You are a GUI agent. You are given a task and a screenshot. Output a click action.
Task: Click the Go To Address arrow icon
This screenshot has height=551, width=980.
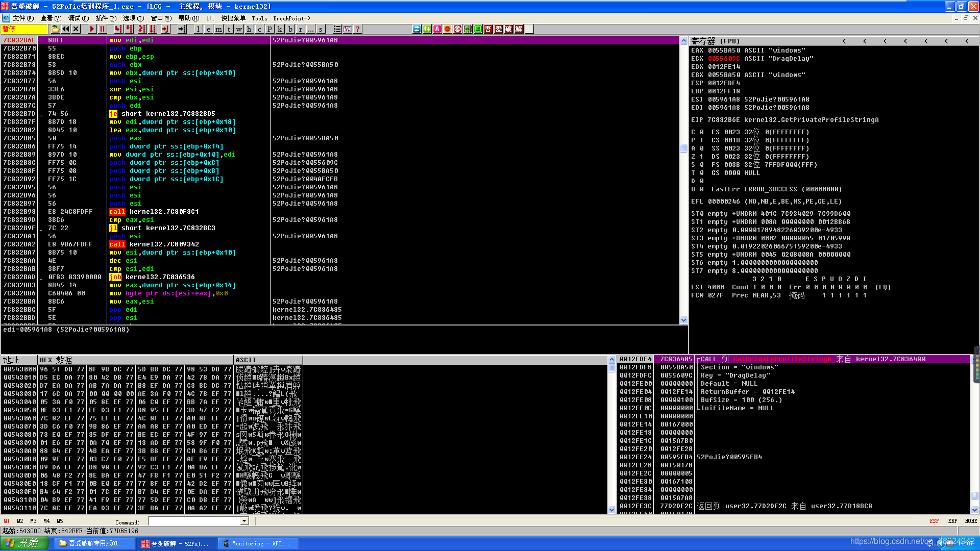182,29
